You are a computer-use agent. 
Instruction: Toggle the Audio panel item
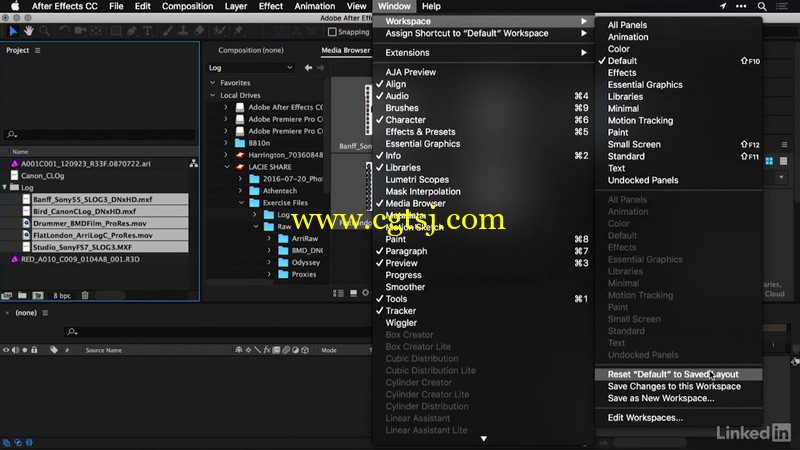(x=483, y=96)
